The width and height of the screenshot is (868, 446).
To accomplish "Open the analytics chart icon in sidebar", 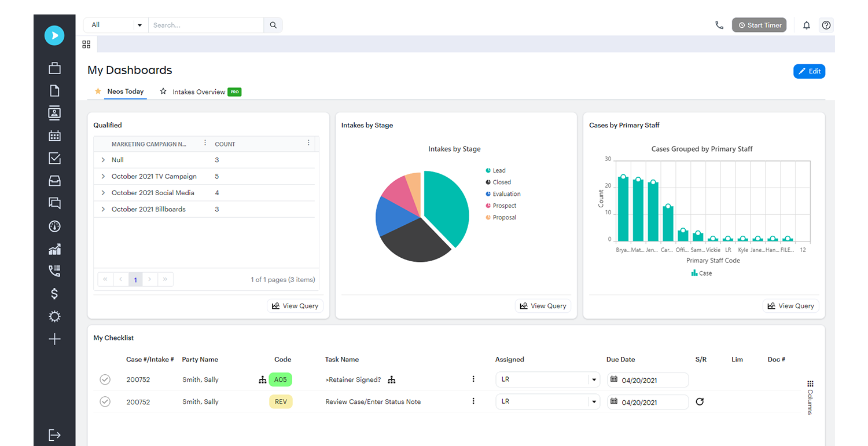I will click(54, 248).
